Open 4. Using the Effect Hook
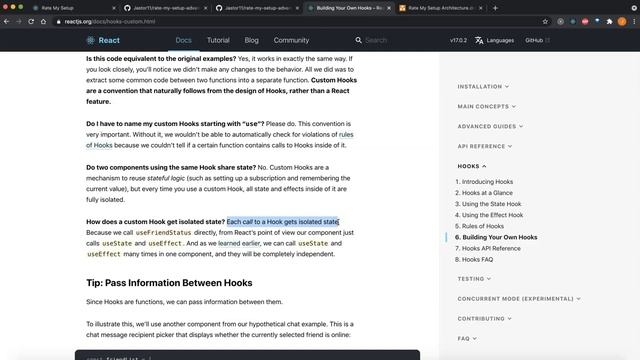Image resolution: width=640 pixels, height=360 pixels. tap(489, 215)
